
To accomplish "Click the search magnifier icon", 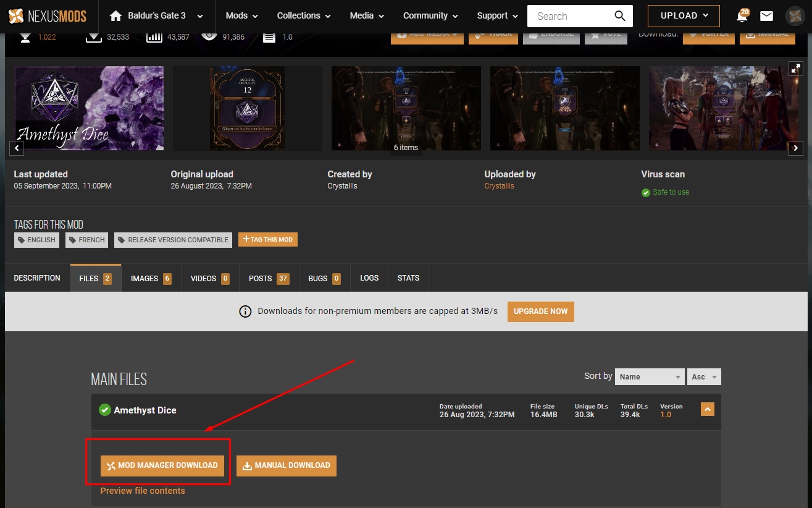I will 620,15.
